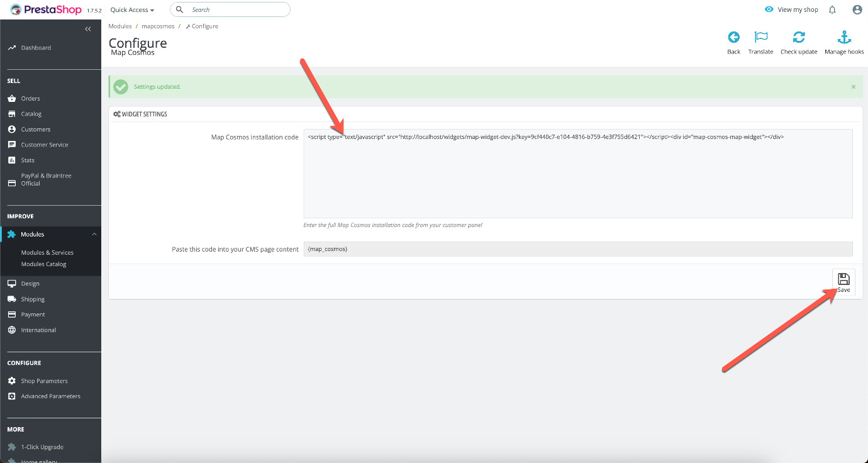Click mapcosmos in the breadcrumb
Screen dimensions: 868x463
[159, 26]
